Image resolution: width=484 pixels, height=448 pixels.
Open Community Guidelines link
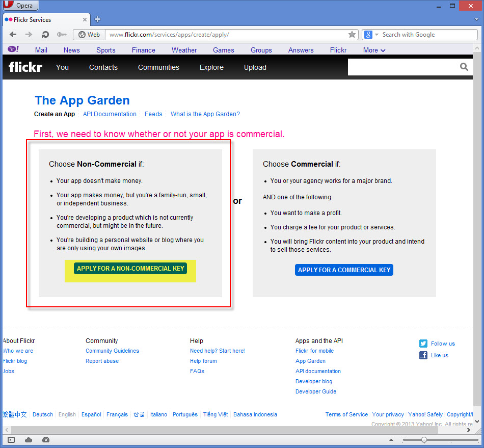[x=113, y=351]
